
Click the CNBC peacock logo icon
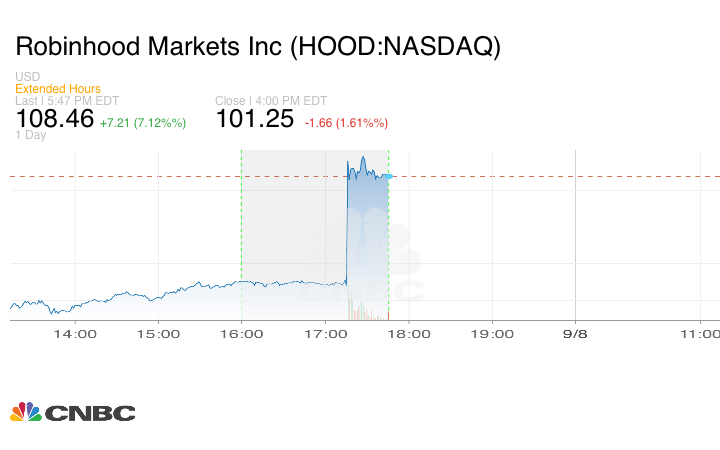(25, 411)
